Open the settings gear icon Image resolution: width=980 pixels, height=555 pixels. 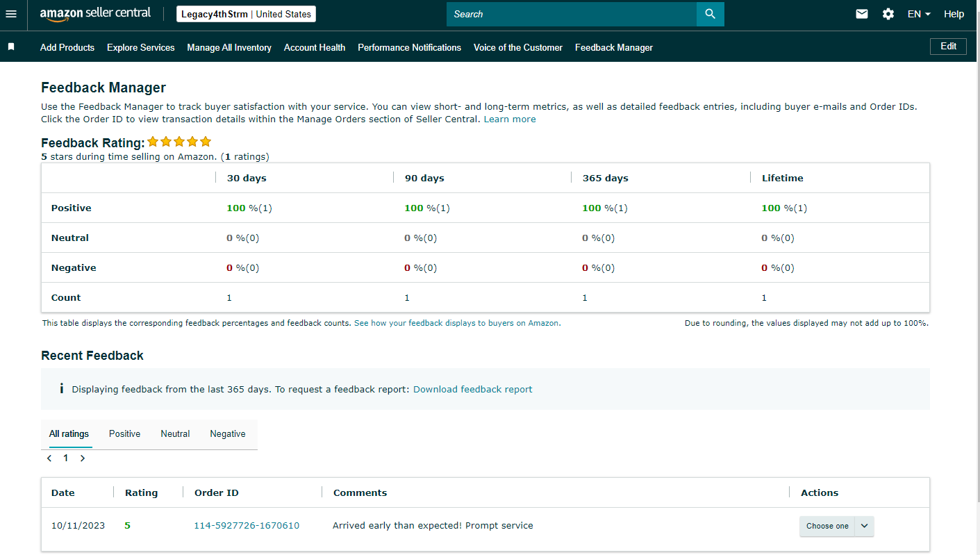[888, 14]
